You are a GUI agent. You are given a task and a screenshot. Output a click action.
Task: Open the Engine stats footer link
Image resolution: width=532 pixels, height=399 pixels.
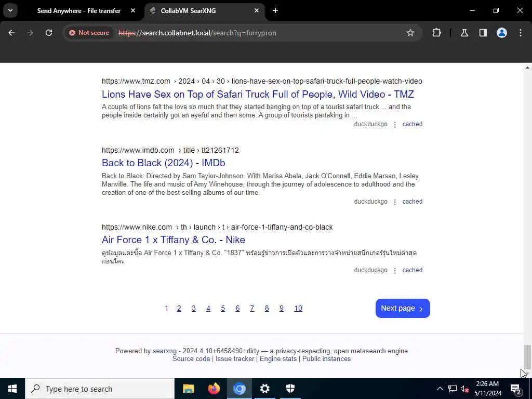coord(278,359)
